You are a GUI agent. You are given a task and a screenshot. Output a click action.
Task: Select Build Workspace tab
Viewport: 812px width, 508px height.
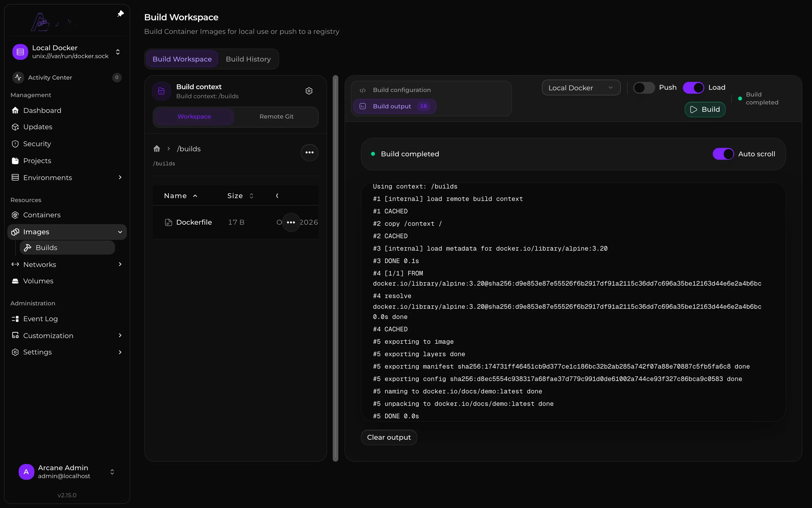[x=182, y=59]
